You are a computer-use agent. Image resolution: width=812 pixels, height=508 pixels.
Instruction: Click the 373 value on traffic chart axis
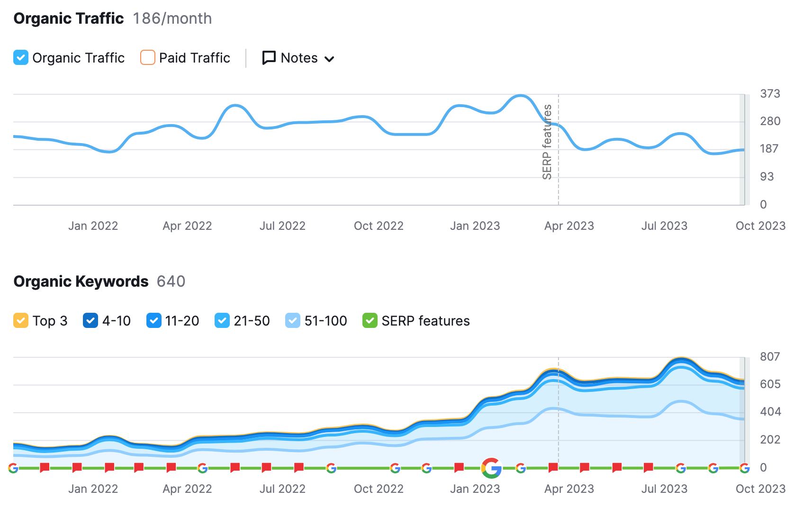point(770,94)
